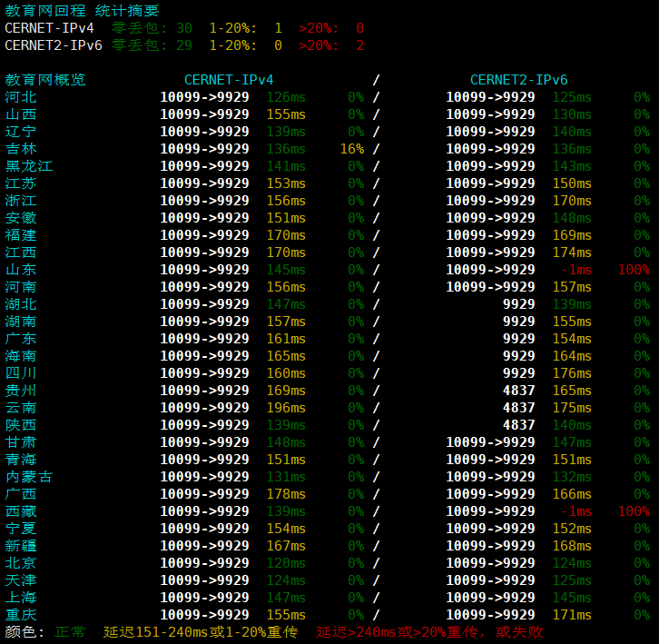Select the 天津 row label
Image resolution: width=659 pixels, height=644 pixels.
(21, 580)
